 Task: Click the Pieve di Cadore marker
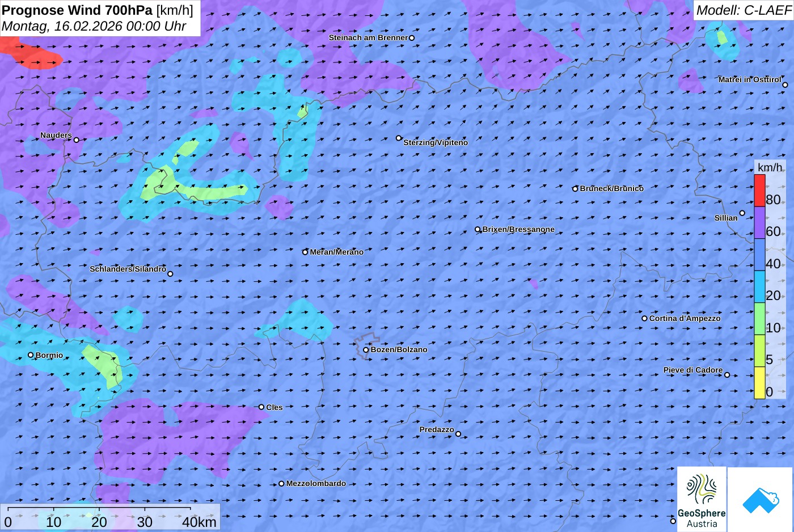(x=727, y=374)
